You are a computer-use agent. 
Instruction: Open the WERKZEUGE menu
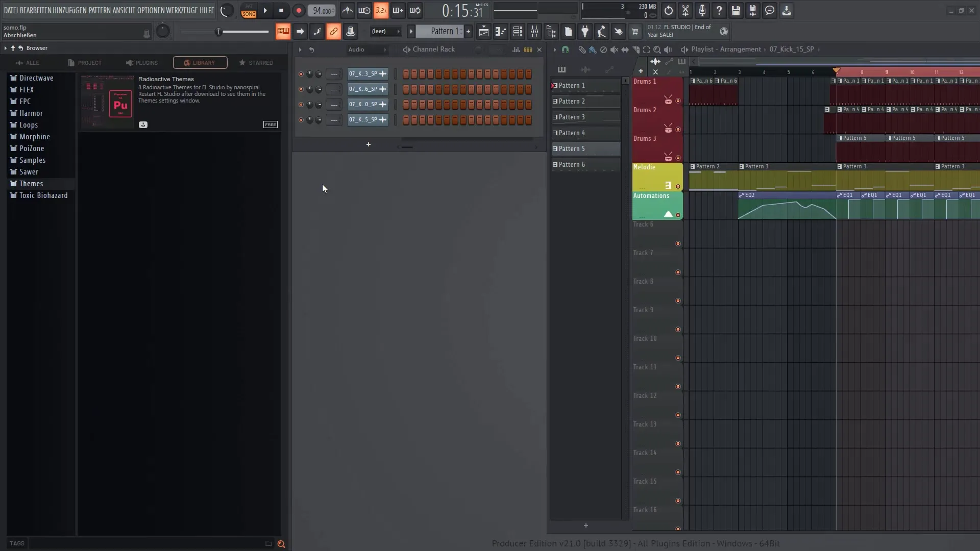182,10
